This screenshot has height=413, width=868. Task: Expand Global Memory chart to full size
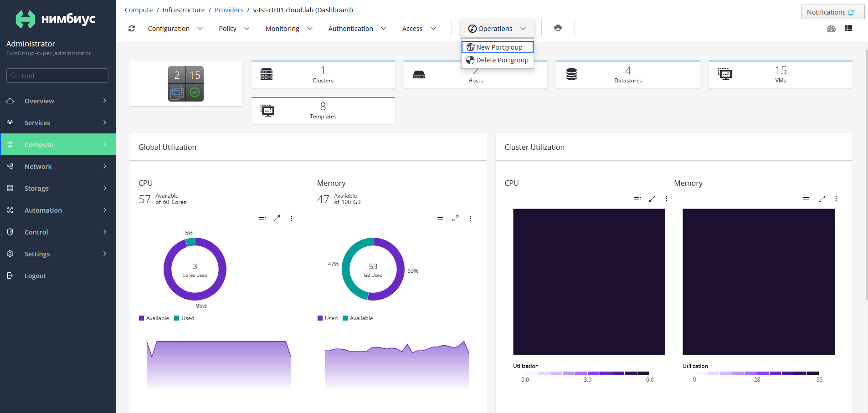tap(455, 219)
